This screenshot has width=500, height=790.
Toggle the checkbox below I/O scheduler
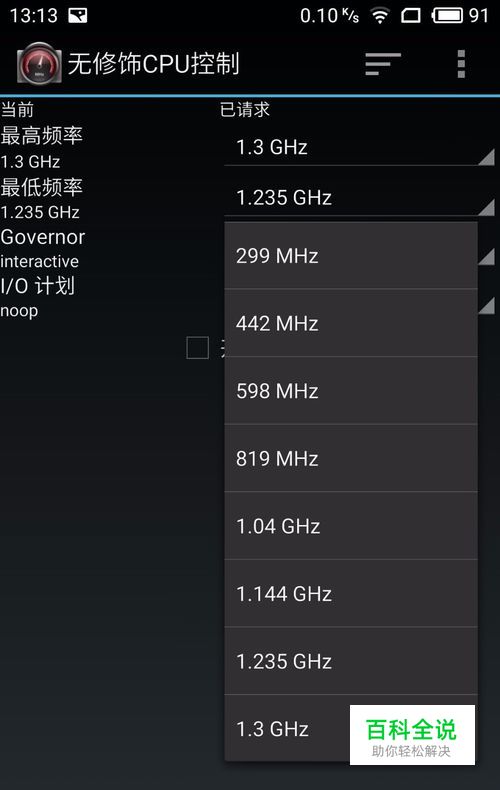[198, 348]
